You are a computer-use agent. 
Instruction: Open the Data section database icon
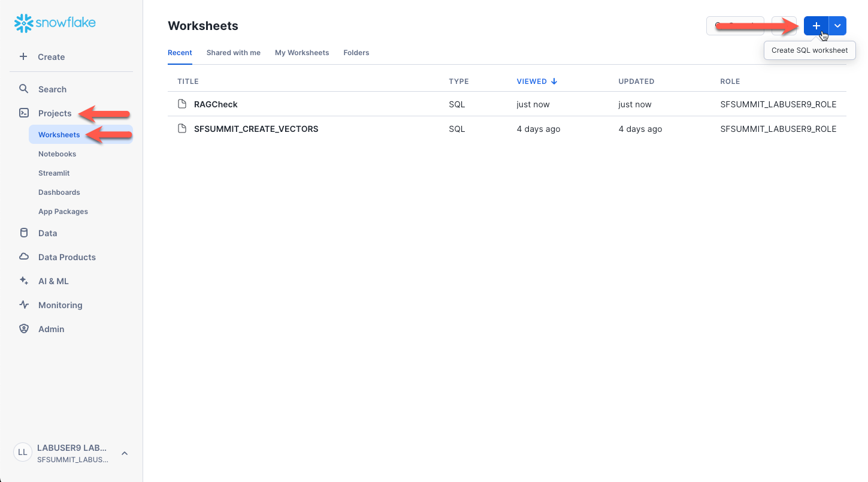(24, 233)
